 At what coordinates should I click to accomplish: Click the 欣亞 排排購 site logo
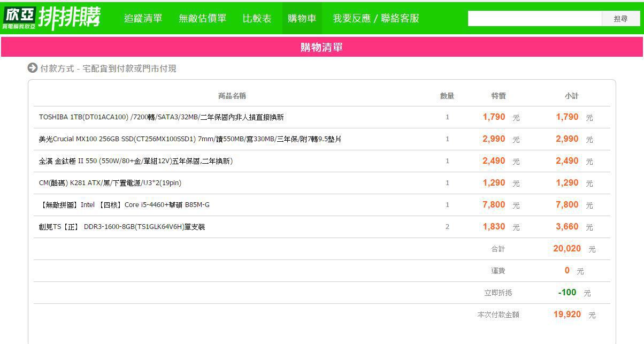click(51, 18)
